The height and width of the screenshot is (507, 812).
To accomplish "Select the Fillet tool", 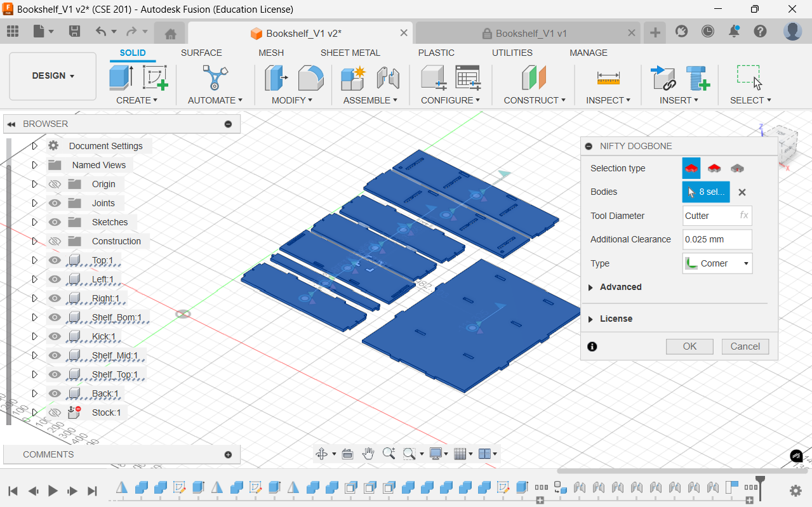I will 310,77.
